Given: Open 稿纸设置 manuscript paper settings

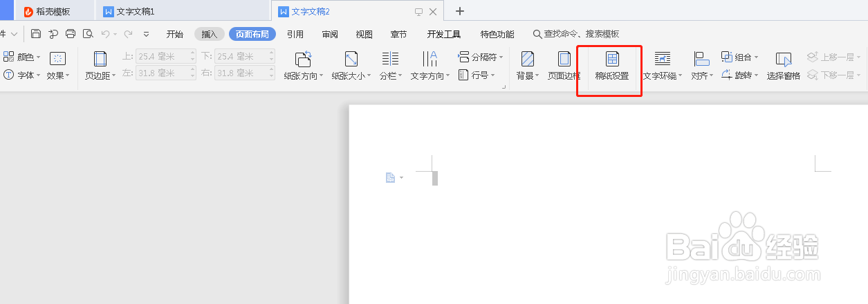Looking at the screenshot, I should tap(611, 66).
